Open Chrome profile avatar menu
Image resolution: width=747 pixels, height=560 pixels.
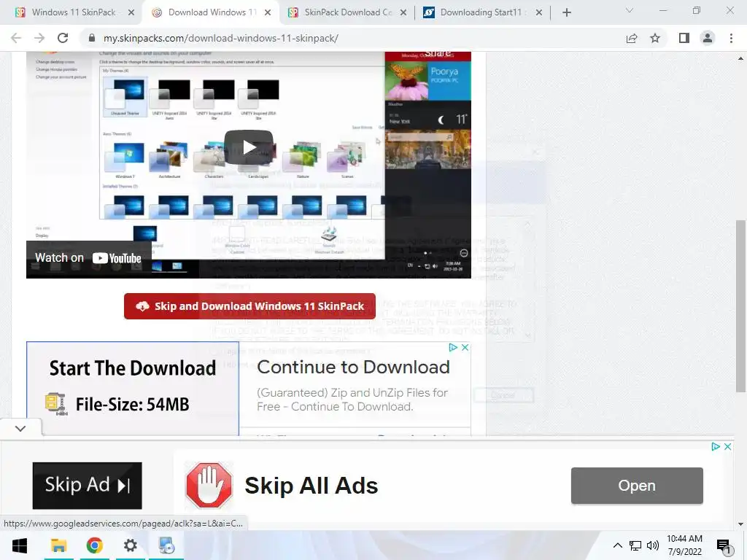[708, 38]
